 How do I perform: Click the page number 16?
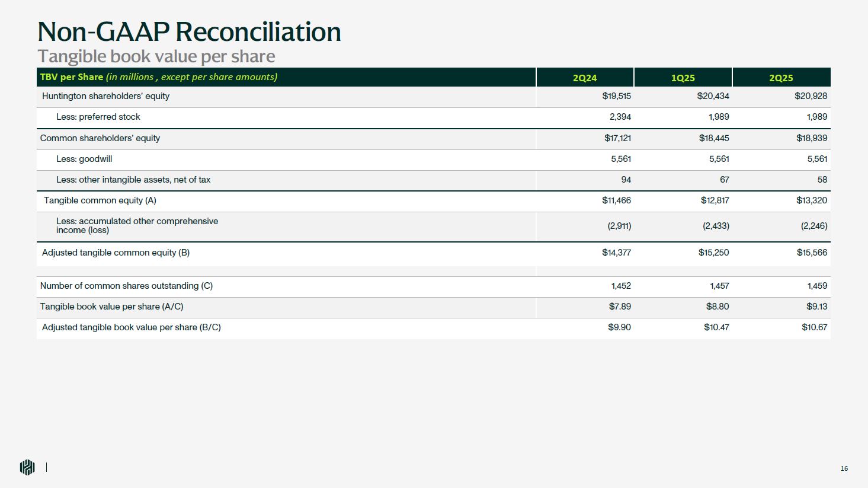tap(844, 468)
